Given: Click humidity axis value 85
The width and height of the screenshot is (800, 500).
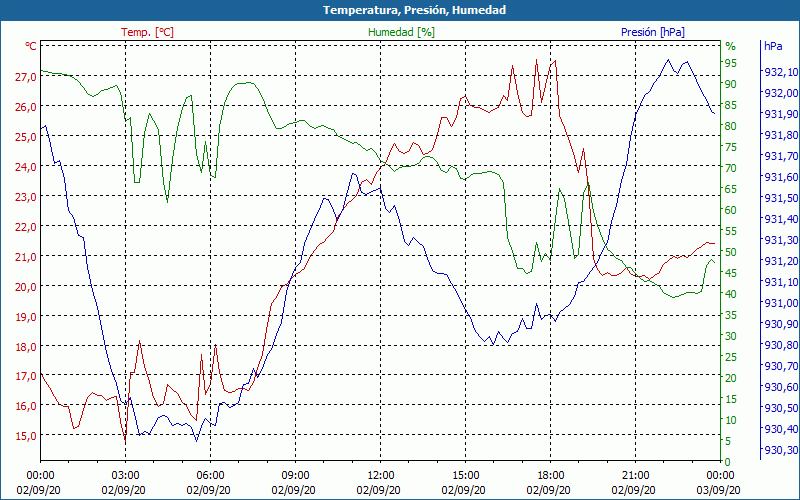Looking at the screenshot, I should click(731, 105).
